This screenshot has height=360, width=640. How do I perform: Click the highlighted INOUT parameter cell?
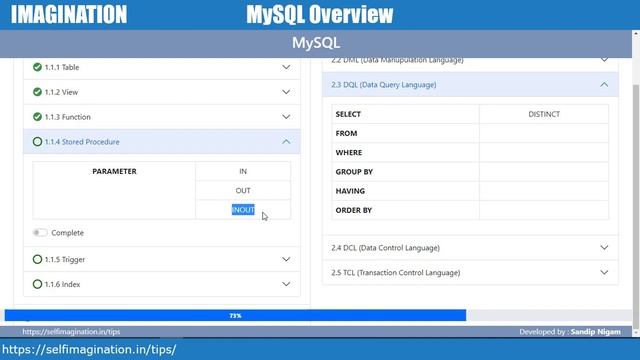tap(243, 210)
